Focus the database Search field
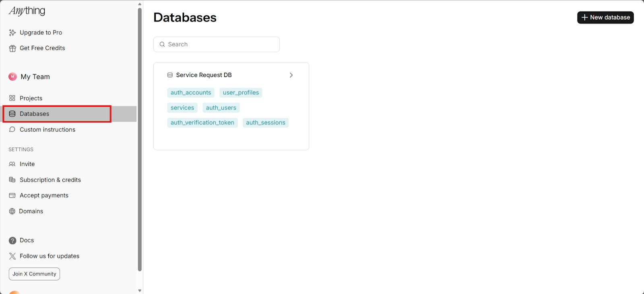This screenshot has height=294, width=644. (x=217, y=44)
